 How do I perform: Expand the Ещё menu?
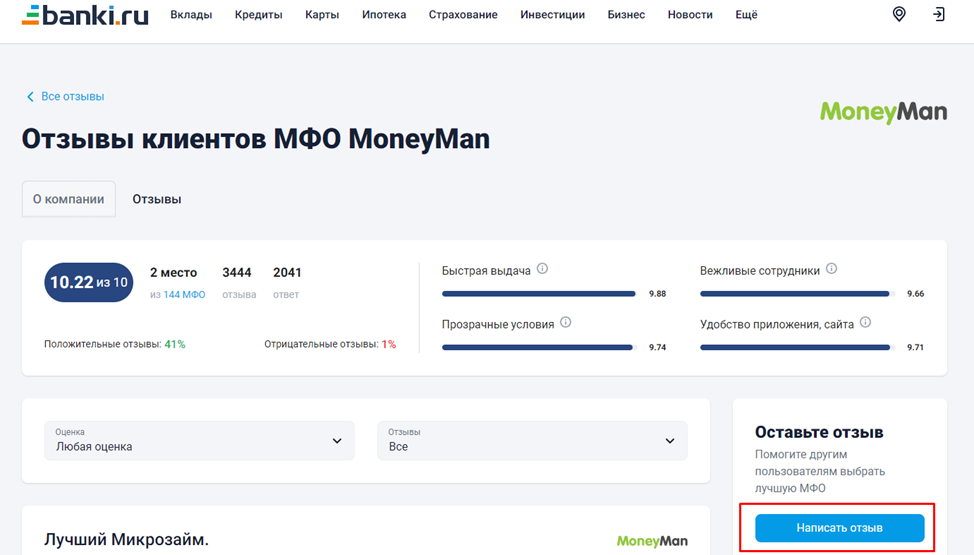[746, 14]
